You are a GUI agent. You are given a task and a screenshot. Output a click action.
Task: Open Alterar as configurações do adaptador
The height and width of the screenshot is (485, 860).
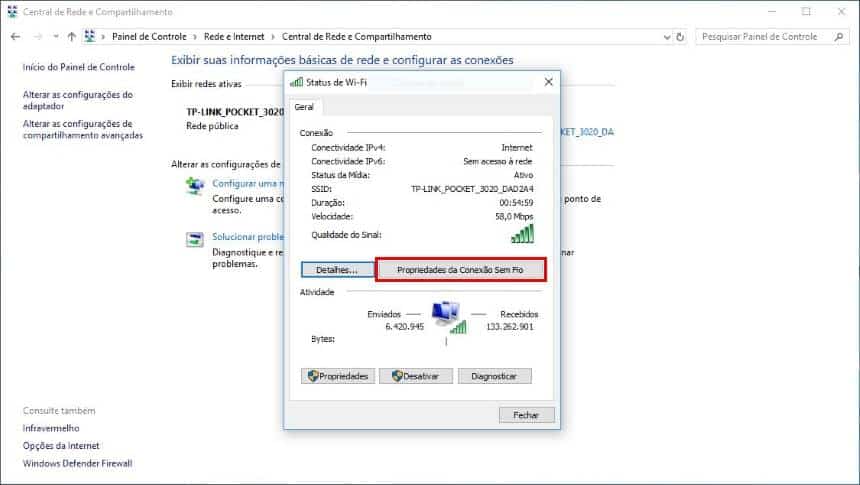tap(77, 100)
